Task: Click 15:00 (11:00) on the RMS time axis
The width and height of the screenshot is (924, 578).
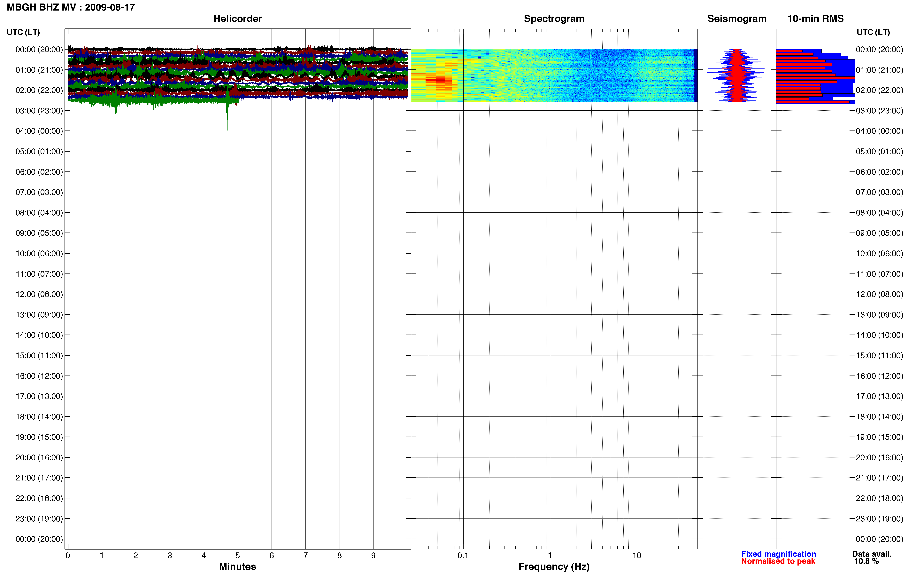Action: (879, 355)
